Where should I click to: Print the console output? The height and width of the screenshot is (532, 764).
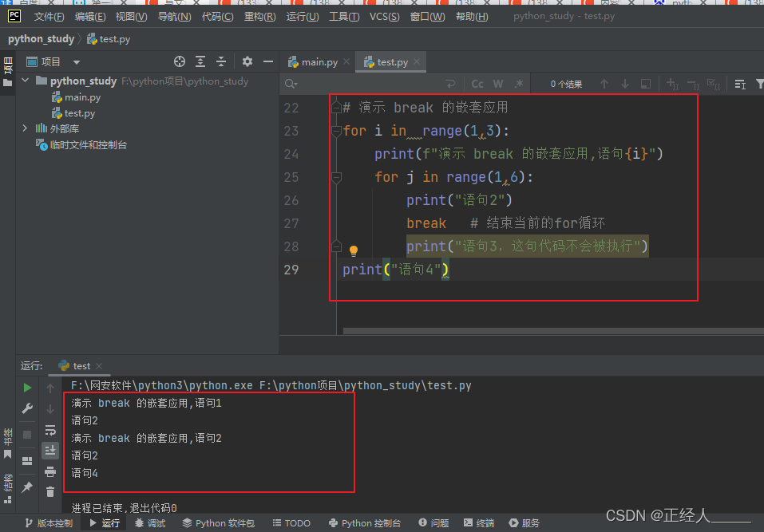(50, 471)
